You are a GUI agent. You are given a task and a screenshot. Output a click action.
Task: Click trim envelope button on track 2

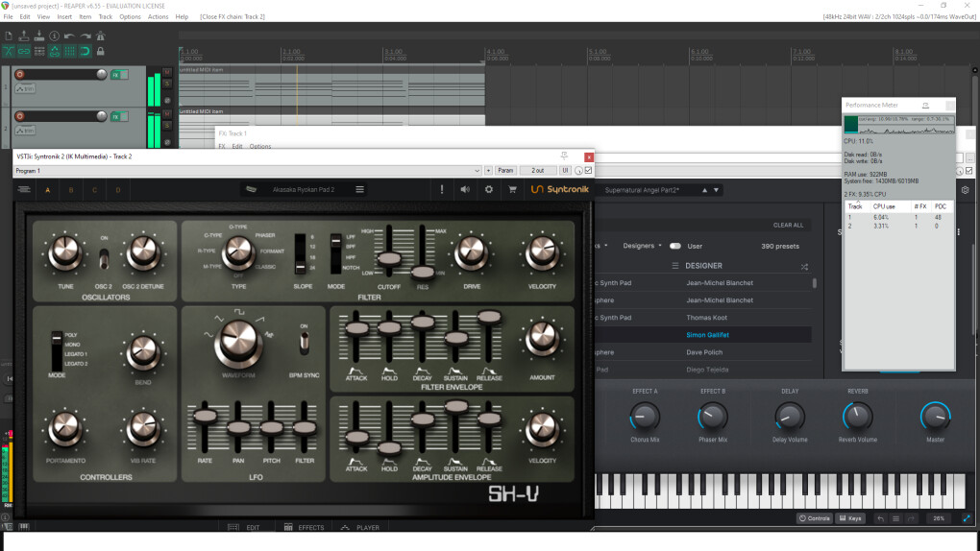coord(25,131)
